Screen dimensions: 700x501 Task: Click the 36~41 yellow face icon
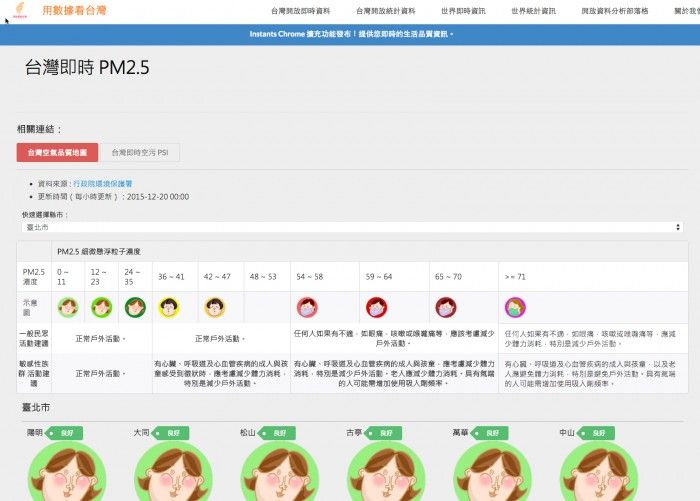(168, 307)
